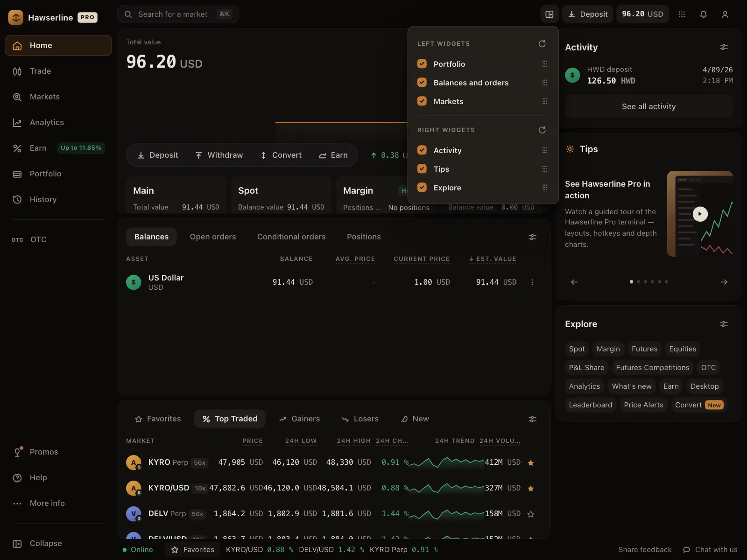Click the 96.20 USD balance pill
The width and height of the screenshot is (747, 560).
point(642,14)
